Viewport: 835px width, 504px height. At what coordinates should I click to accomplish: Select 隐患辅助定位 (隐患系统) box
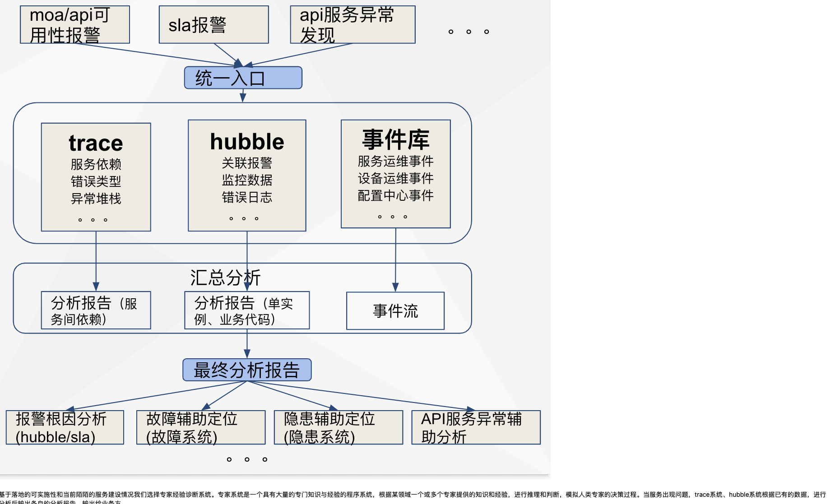point(339,427)
